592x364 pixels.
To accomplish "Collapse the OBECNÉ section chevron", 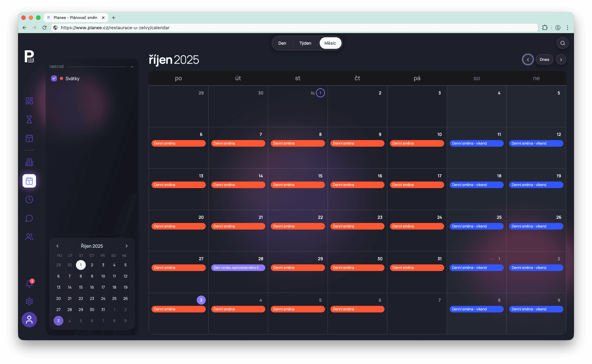I will [132, 67].
